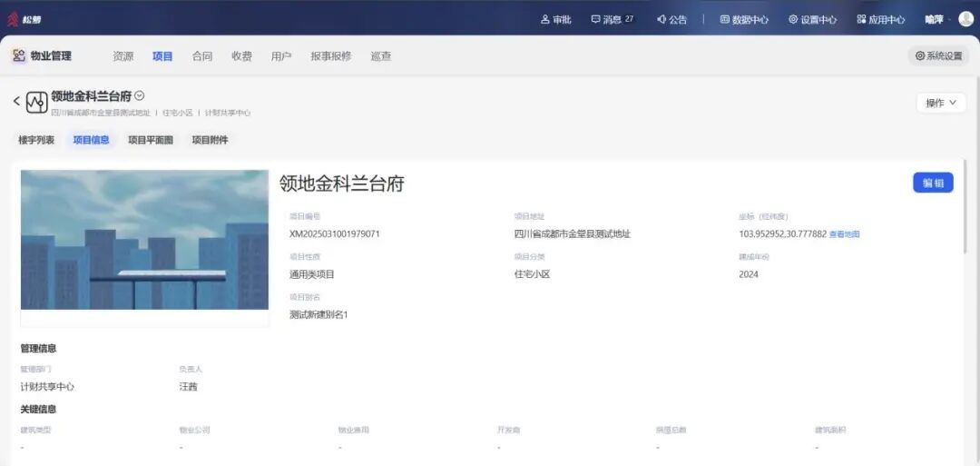Click the 通用类项目 value
This screenshot has width=980, height=466.
(312, 274)
